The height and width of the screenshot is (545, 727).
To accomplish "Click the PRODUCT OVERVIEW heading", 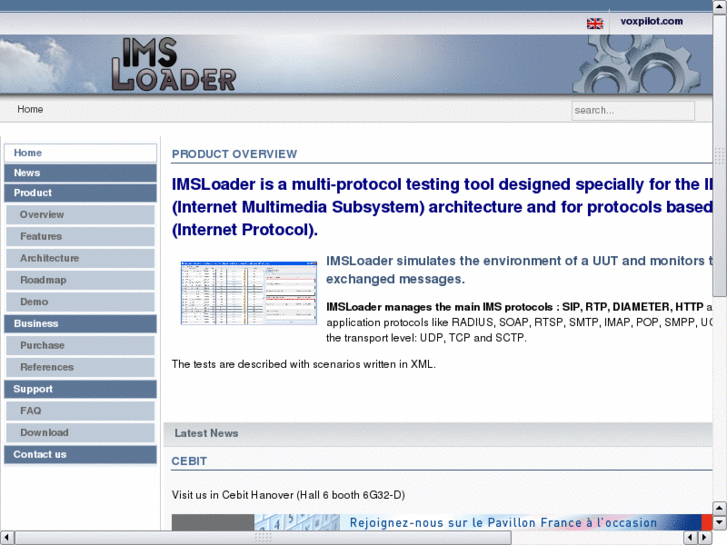I will [234, 154].
